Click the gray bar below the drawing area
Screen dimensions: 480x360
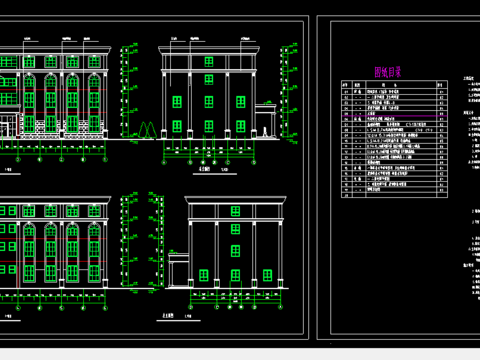pyautogui.click(x=240, y=354)
